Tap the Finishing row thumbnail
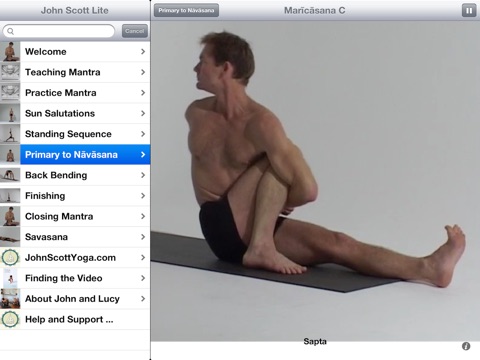This screenshot has height=360, width=480. tap(10, 196)
